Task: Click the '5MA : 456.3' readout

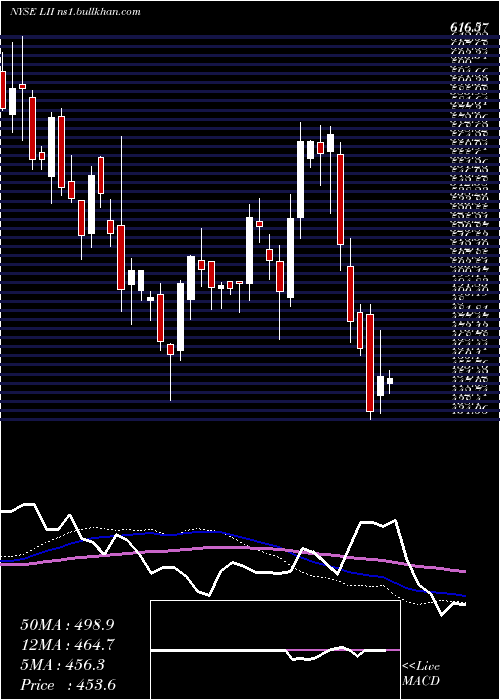Action: [x=62, y=665]
